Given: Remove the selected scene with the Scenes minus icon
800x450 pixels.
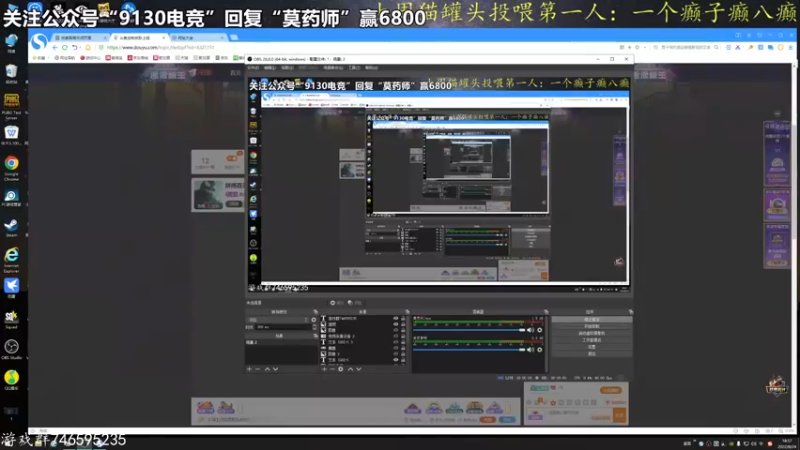Looking at the screenshot, I should 257,369.
